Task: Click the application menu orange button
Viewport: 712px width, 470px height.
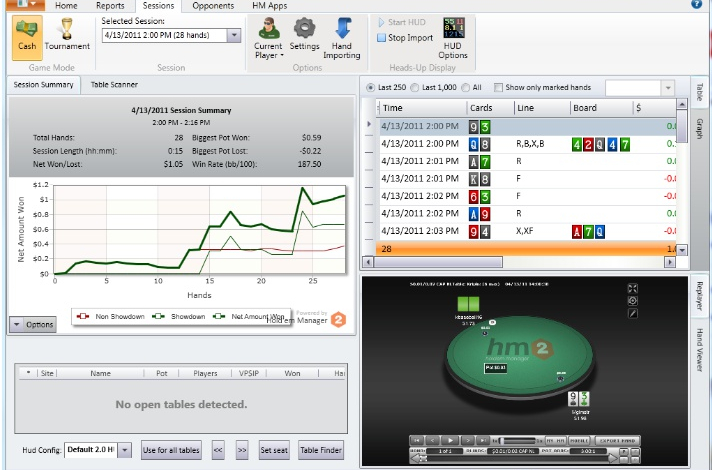Action: point(25,5)
